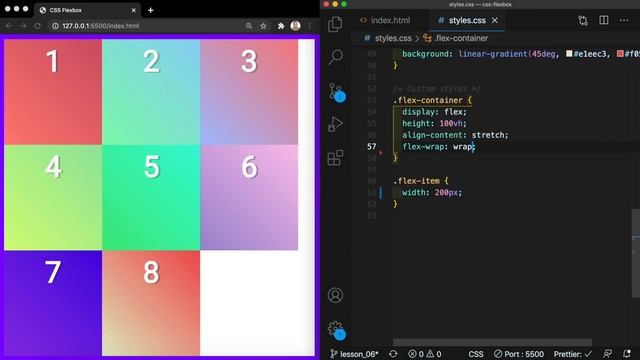The width and height of the screenshot is (640, 360).
Task: Click the flex item numbered 3
Action: (249, 92)
